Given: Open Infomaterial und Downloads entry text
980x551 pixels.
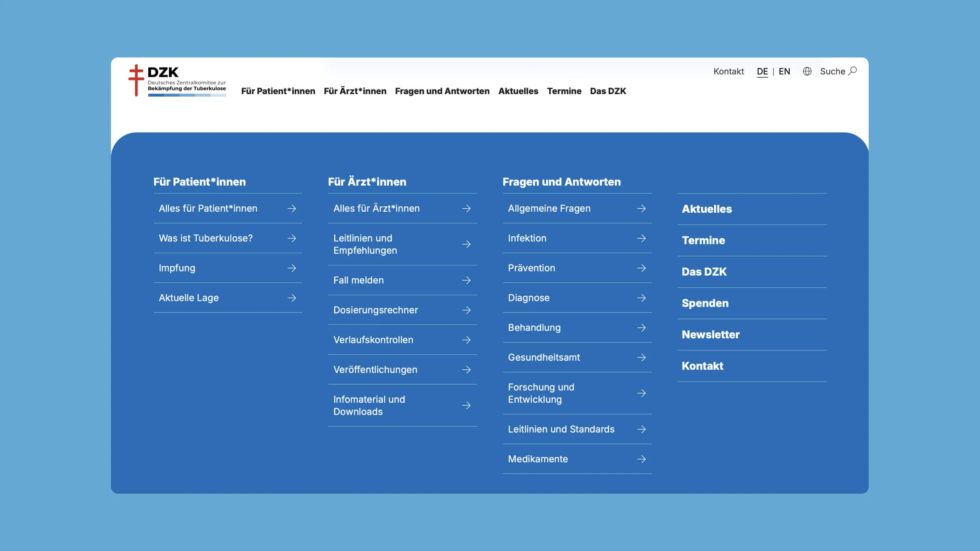Looking at the screenshot, I should pos(369,405).
